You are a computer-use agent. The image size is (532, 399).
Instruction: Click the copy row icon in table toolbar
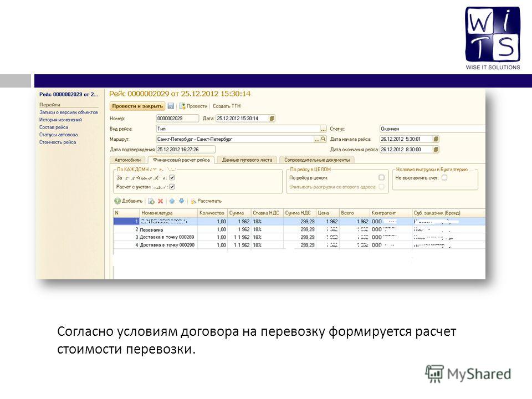click(x=151, y=201)
